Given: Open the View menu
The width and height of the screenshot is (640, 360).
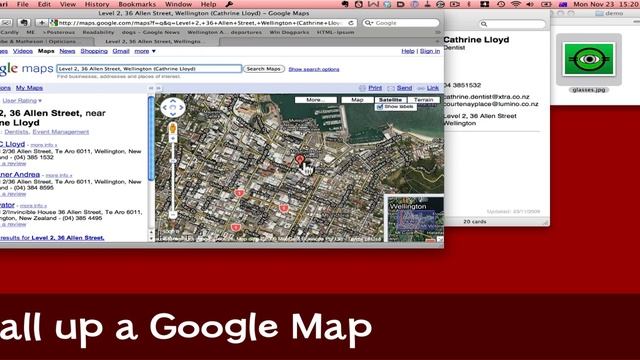Looking at the screenshot, I should pos(68,4).
